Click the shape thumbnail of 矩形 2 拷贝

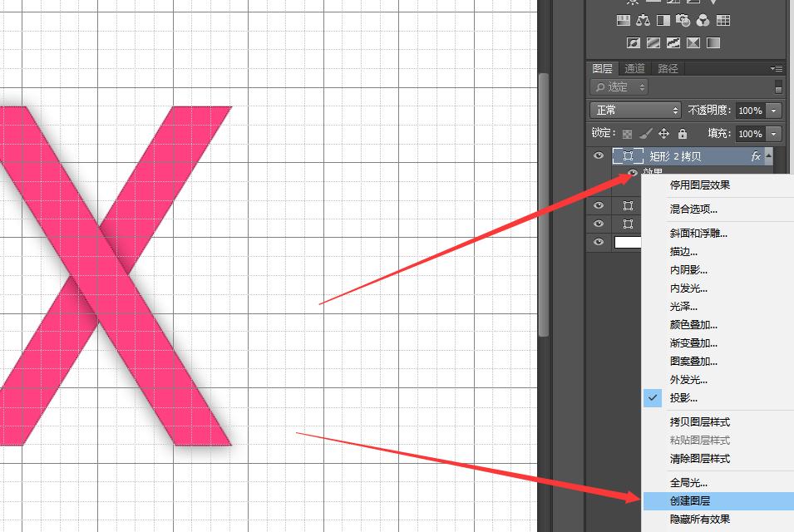coord(628,156)
